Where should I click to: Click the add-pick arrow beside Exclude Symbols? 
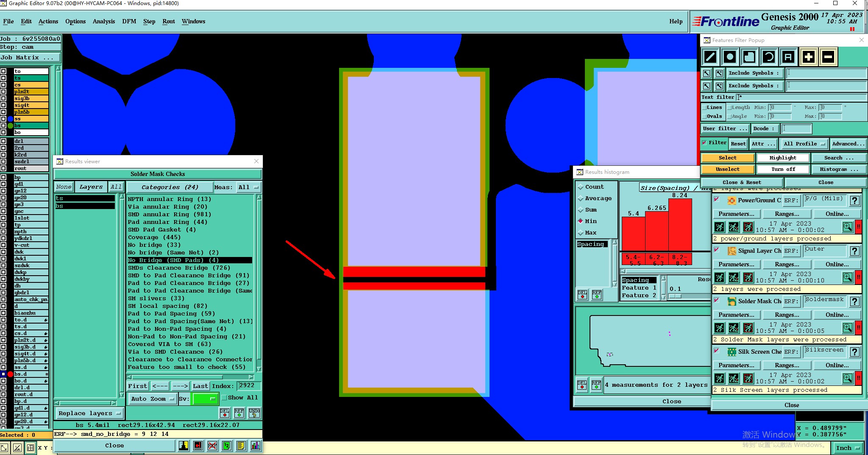click(719, 86)
